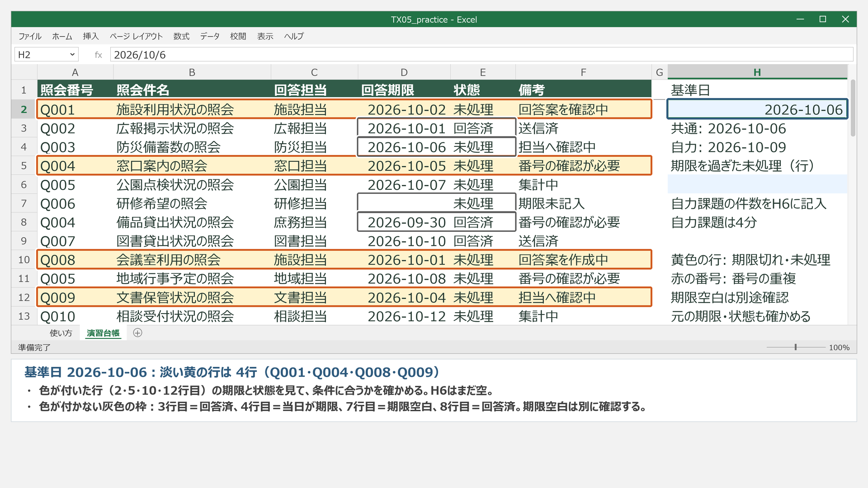Select cell H2 with 2026-10-06

click(x=757, y=109)
